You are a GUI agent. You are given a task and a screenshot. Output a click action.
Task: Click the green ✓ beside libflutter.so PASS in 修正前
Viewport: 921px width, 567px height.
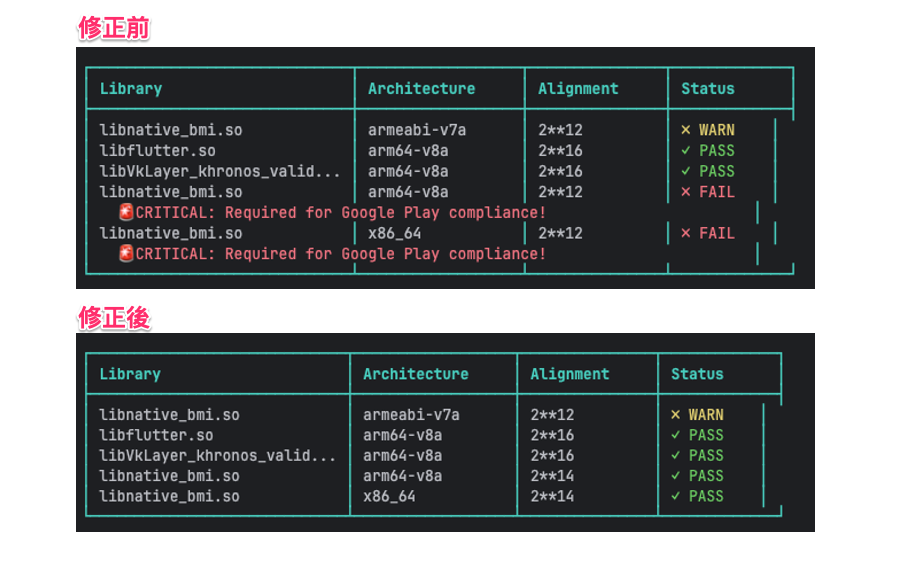point(685,151)
